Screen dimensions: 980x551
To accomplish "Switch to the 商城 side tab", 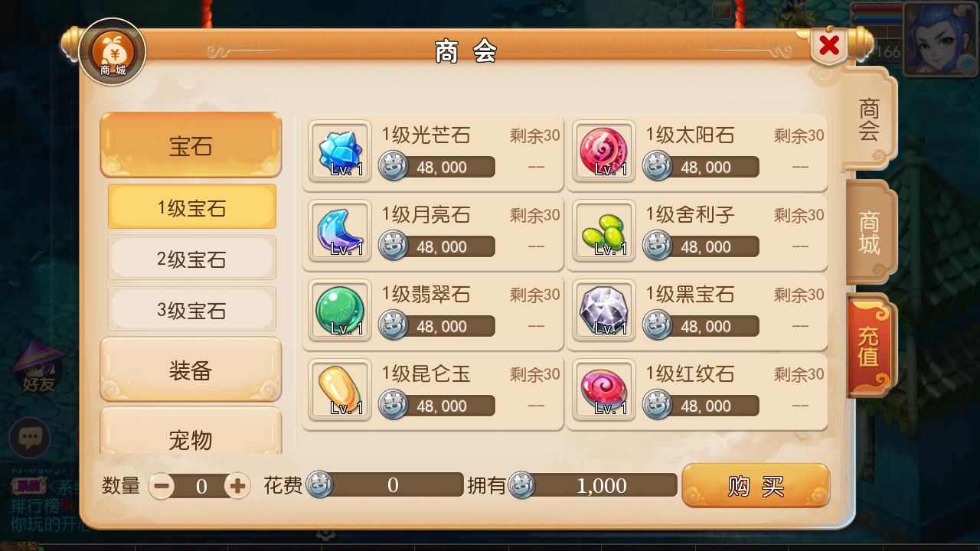I will point(870,233).
